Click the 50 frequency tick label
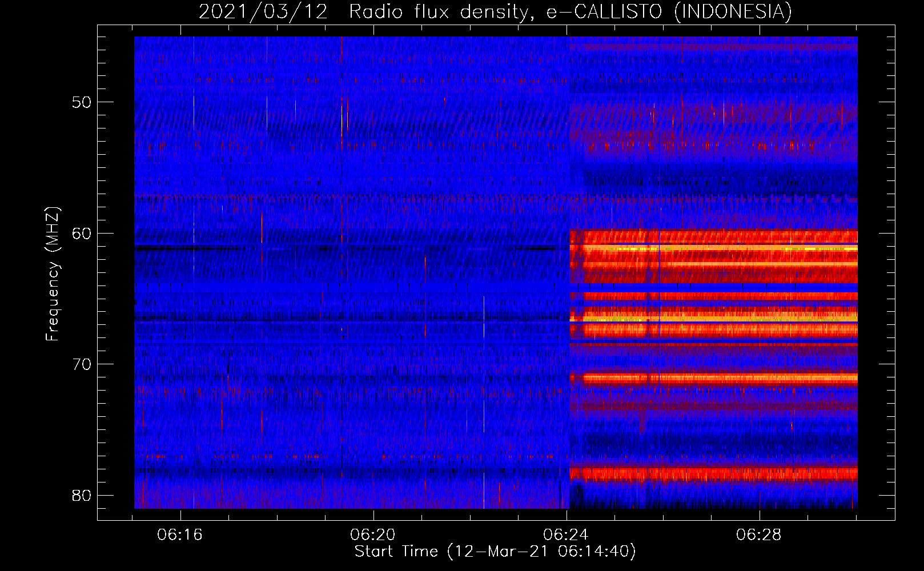This screenshot has height=571, width=924. point(82,103)
